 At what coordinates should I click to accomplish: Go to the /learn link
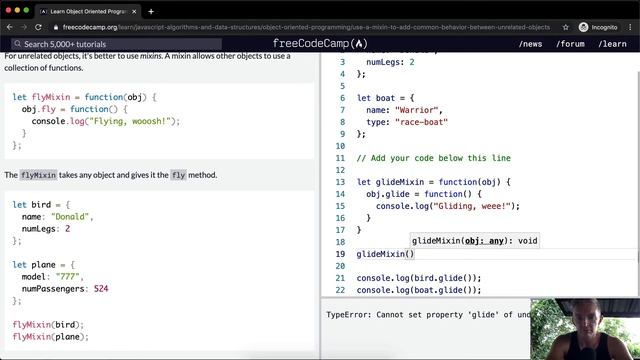click(x=612, y=44)
